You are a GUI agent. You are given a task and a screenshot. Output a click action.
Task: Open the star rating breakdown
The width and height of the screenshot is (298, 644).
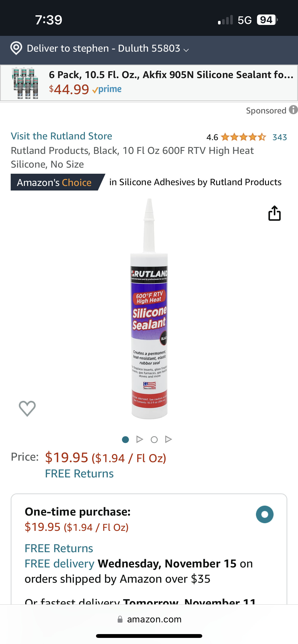243,137
